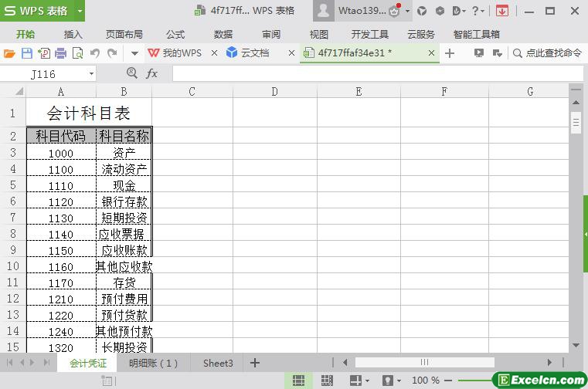Viewport: 588px width, 389px height.
Task: Save the workbook with the disk icon
Action: 27,53
